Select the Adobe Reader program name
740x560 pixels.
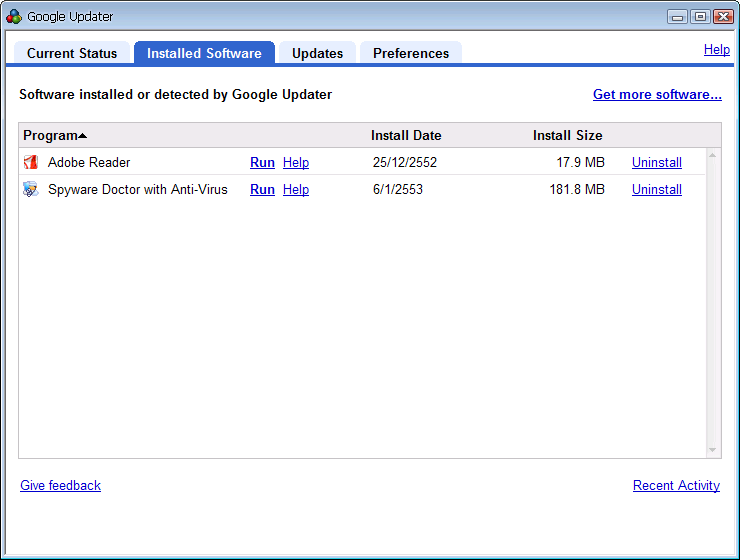89,162
